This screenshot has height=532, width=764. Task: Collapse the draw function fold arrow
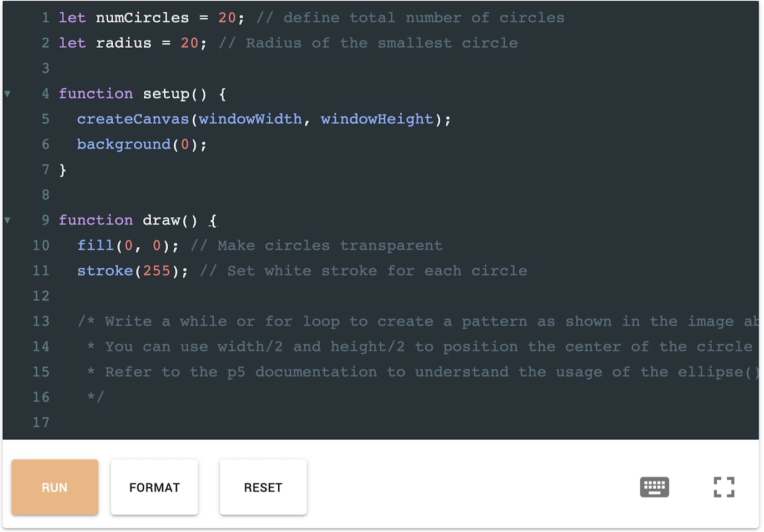(7, 220)
